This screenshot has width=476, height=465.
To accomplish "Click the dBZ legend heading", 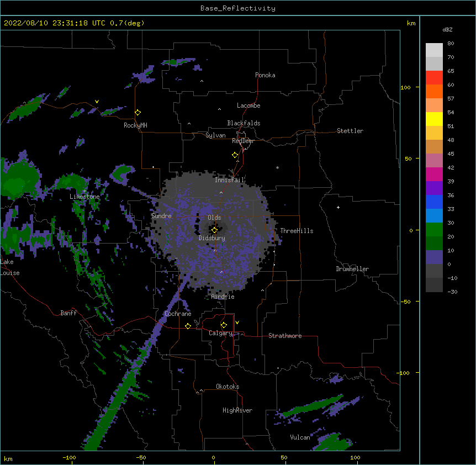I will pyautogui.click(x=447, y=29).
